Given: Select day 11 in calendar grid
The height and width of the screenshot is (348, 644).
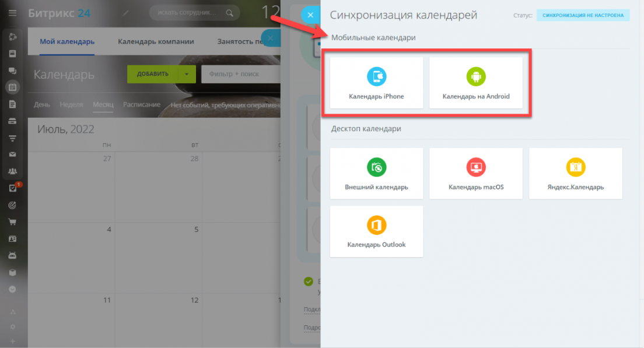Looking at the screenshot, I should [x=107, y=300].
